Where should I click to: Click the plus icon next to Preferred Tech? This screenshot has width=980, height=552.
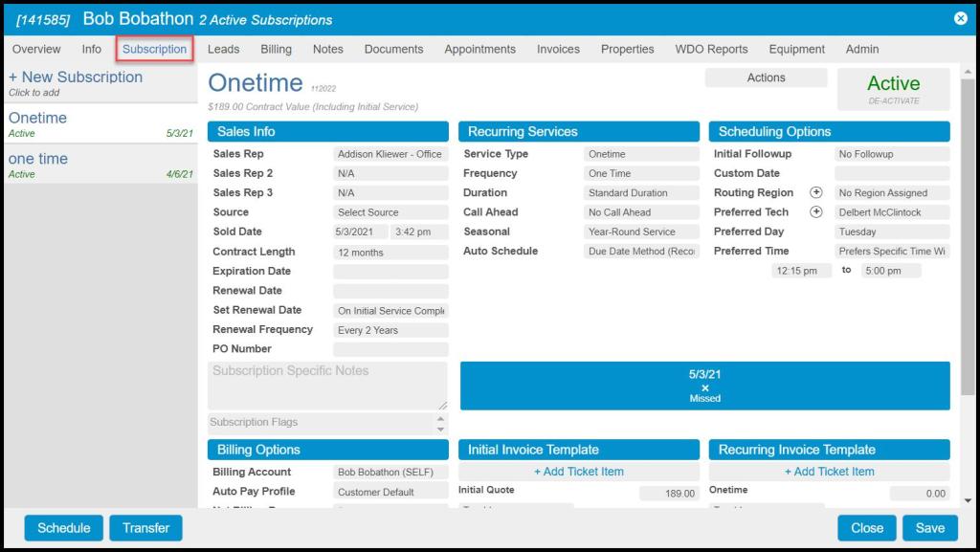pyautogui.click(x=816, y=212)
